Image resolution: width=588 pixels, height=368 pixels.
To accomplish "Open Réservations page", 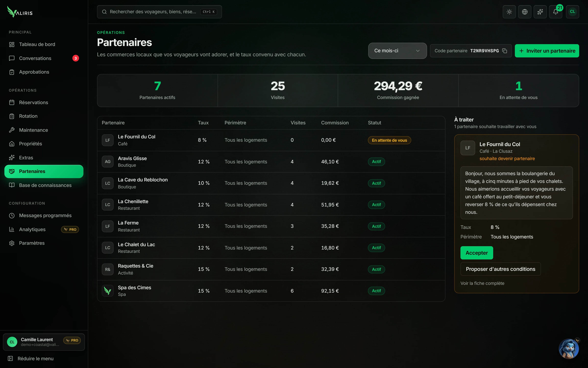I will 44,102.
